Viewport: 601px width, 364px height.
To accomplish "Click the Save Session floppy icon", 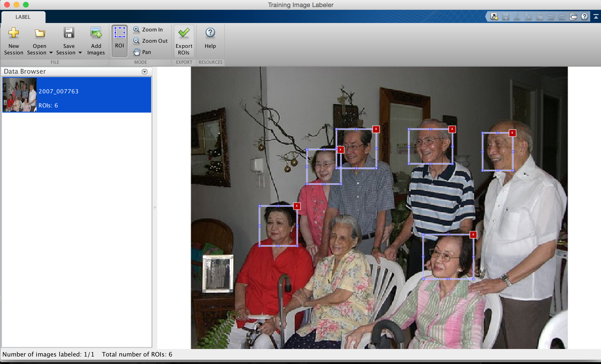I will [69, 33].
